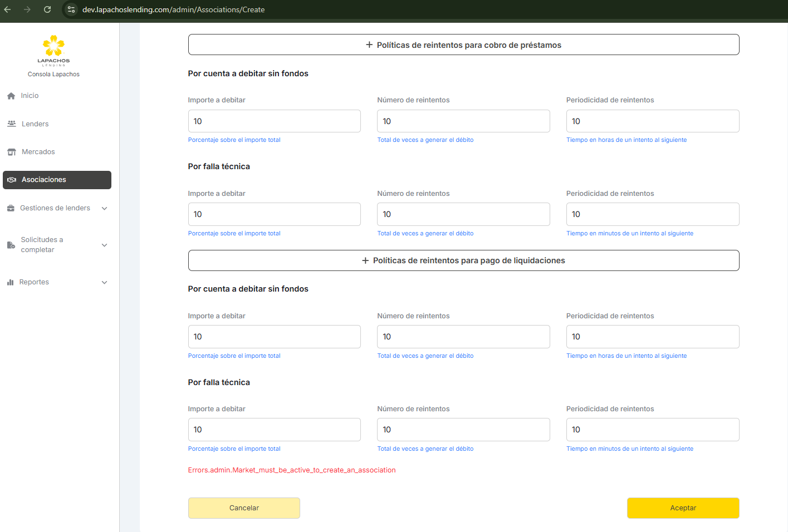This screenshot has width=788, height=532.
Task: Click the last Periodicidad de reintentos field
Action: pos(652,430)
